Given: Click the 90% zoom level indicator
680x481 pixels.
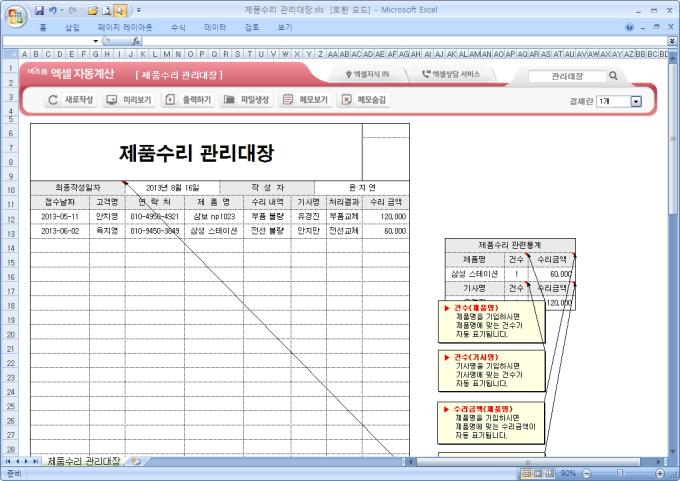Looking at the screenshot, I should pos(568,473).
